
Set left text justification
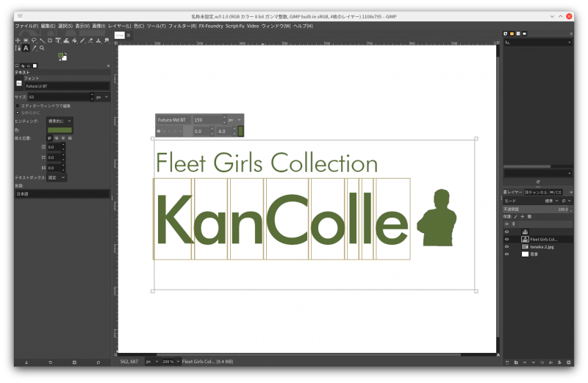(x=49, y=138)
